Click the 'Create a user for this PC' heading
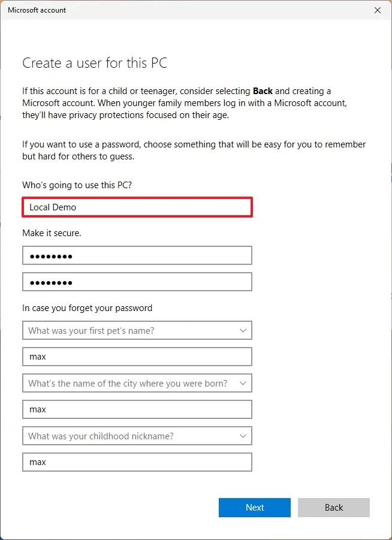 pos(94,63)
